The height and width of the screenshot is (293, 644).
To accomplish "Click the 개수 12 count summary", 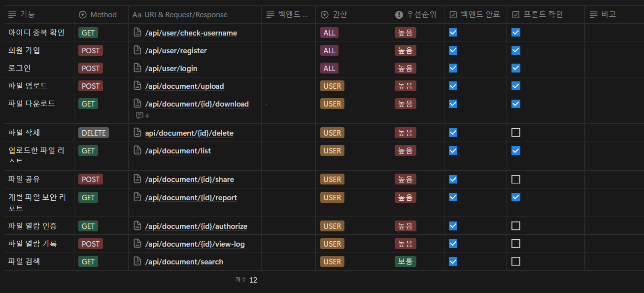I will pos(246,280).
